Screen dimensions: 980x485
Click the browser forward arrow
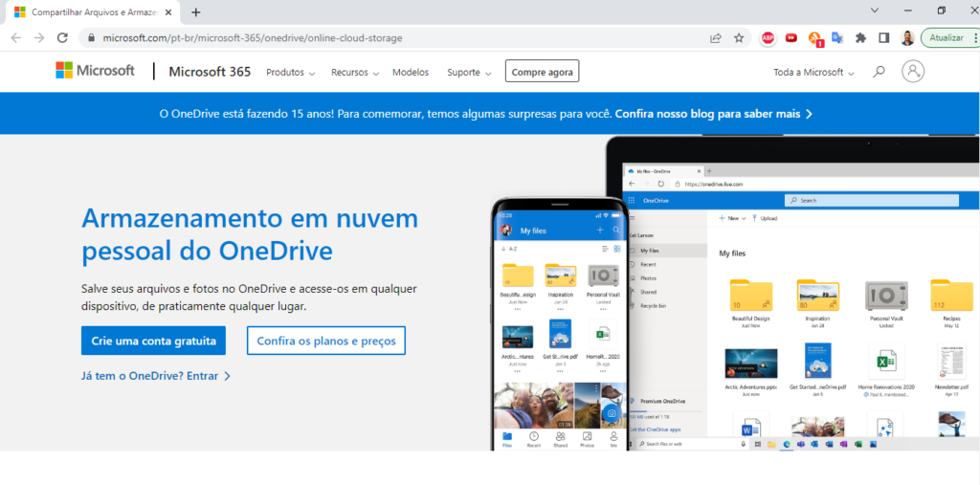click(x=38, y=37)
